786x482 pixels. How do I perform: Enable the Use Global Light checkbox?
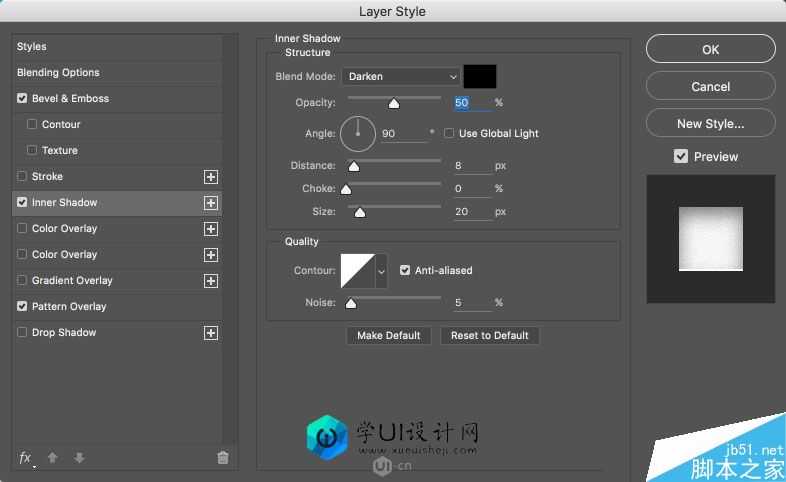pyautogui.click(x=449, y=133)
